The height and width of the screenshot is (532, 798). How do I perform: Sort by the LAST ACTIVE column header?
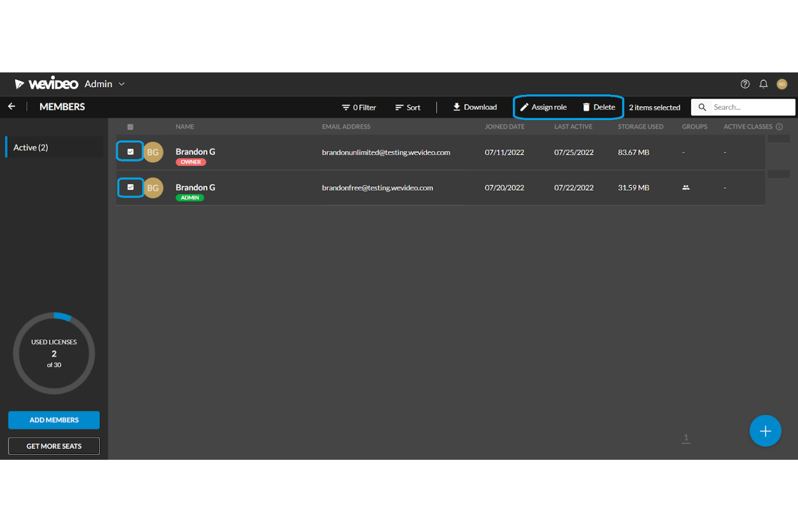coord(573,127)
